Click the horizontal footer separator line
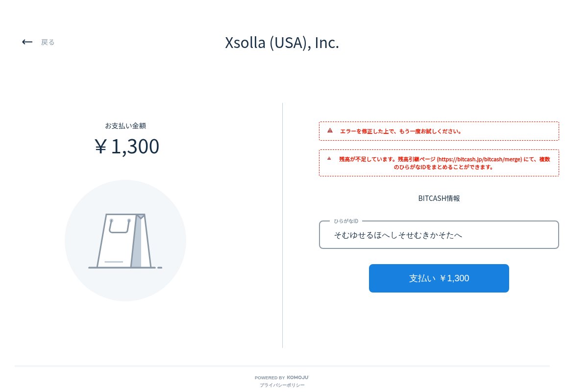The width and height of the screenshot is (565, 392). click(282, 366)
